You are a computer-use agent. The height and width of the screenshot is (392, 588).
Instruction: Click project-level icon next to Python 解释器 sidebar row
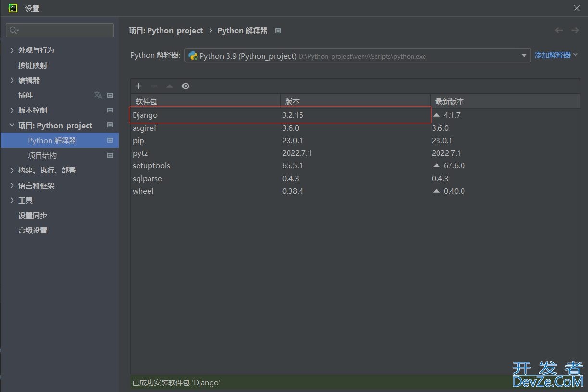coord(110,140)
